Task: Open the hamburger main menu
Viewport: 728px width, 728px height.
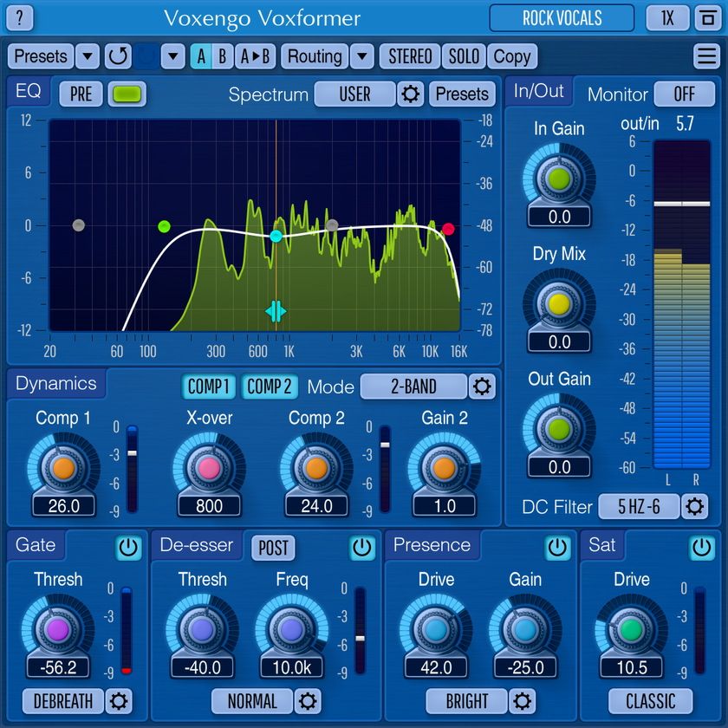Action: (706, 56)
